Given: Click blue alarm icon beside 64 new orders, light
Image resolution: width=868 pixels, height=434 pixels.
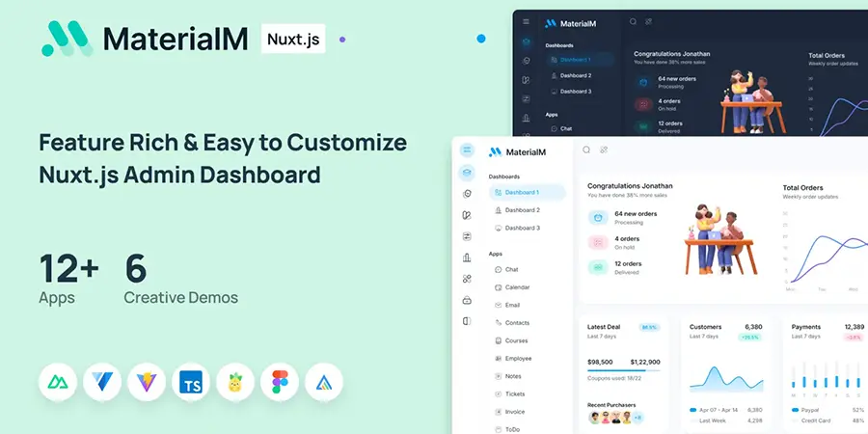Looking at the screenshot, I should tap(598, 218).
